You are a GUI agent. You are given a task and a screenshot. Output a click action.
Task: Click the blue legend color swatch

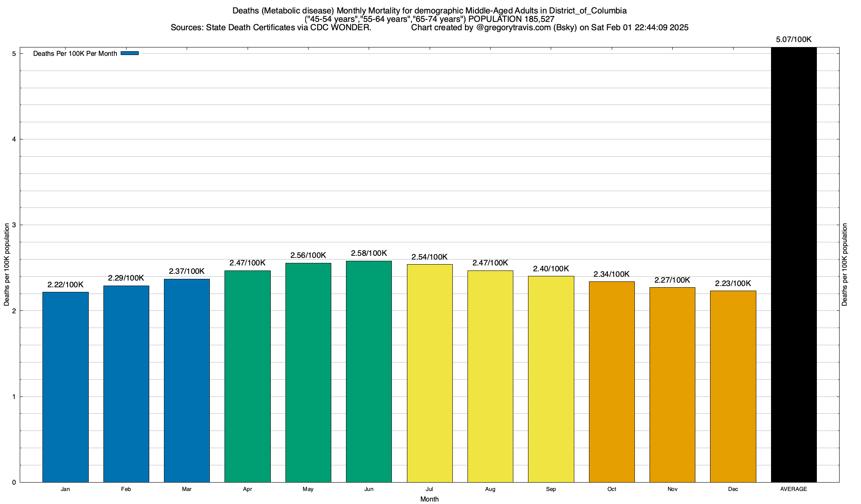point(129,53)
